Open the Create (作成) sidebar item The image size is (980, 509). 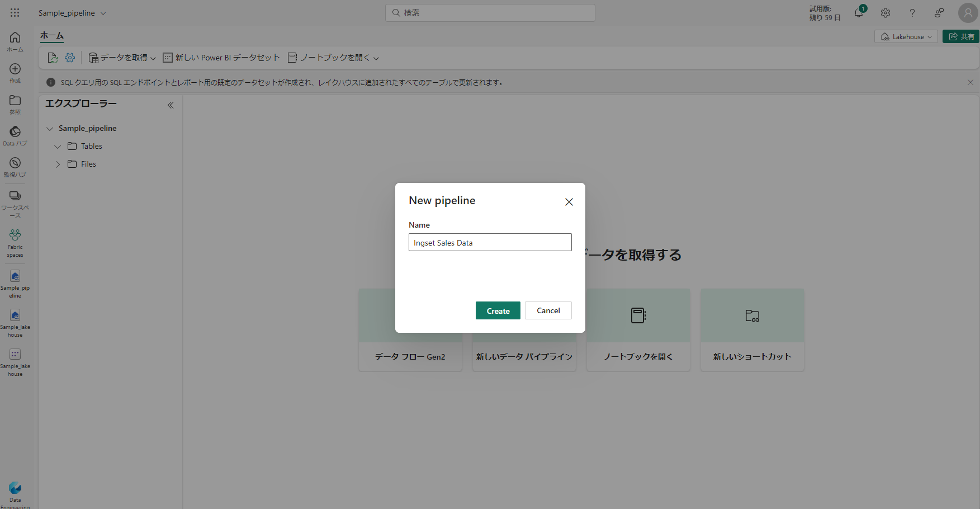[x=15, y=73]
